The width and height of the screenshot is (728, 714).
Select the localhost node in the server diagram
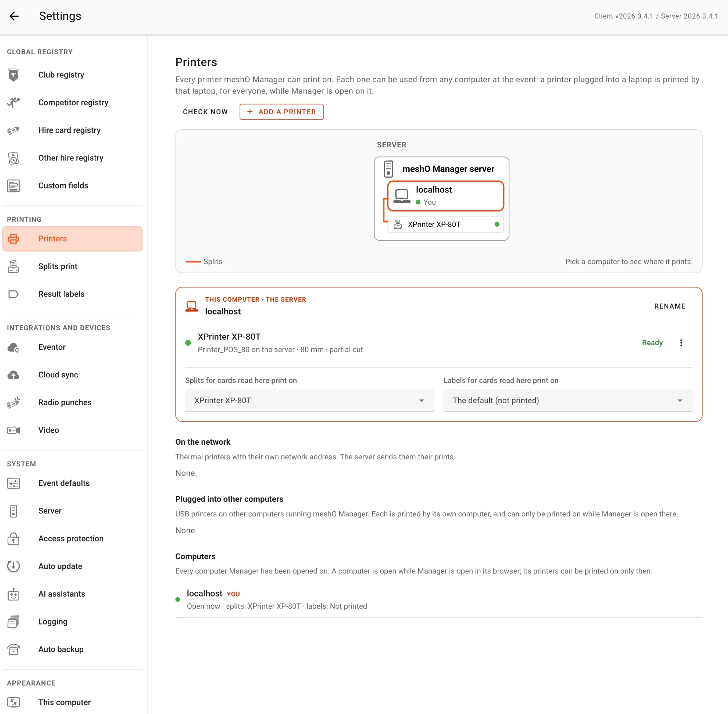pyautogui.click(x=446, y=196)
